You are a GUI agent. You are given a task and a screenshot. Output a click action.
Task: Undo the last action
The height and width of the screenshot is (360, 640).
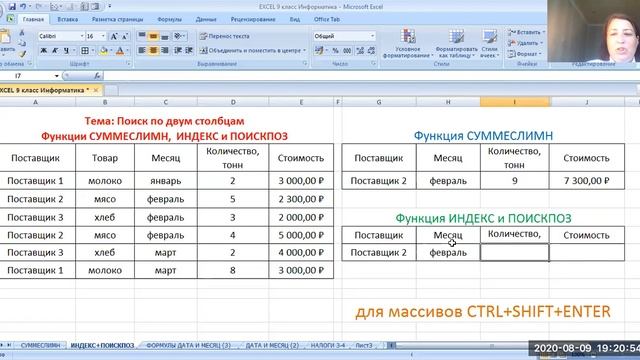(23, 7)
